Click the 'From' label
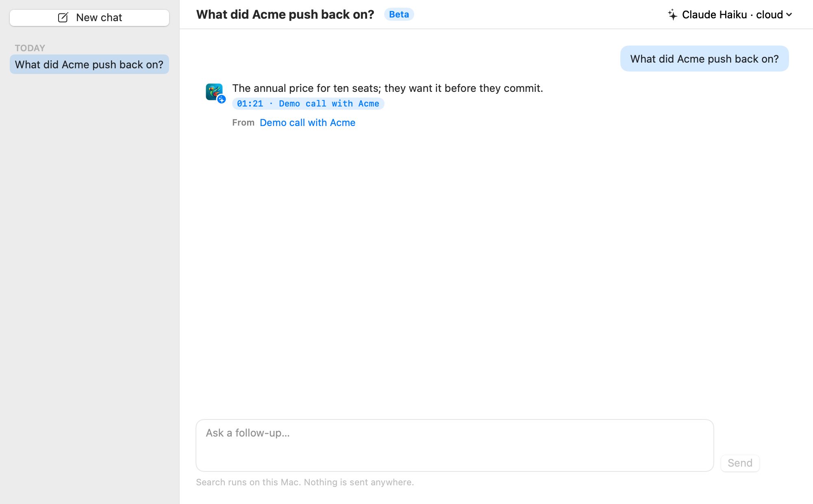Viewport: 813px width, 504px height. 243,122
